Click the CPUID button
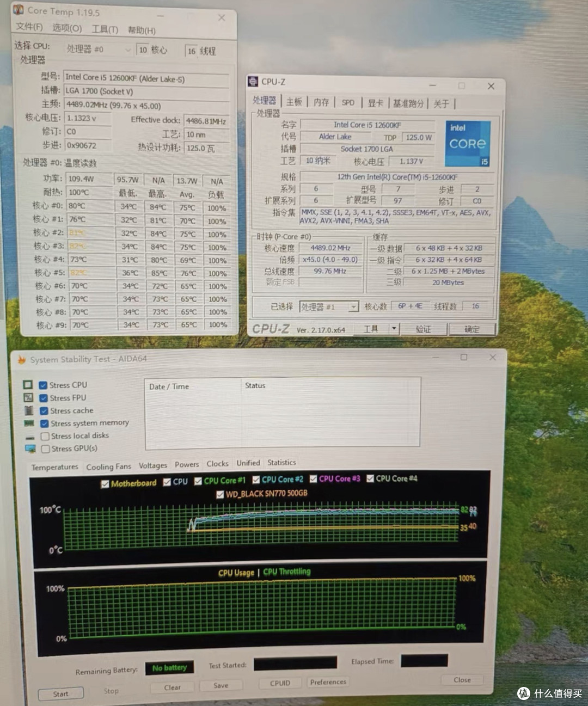The image size is (588, 706). (280, 683)
